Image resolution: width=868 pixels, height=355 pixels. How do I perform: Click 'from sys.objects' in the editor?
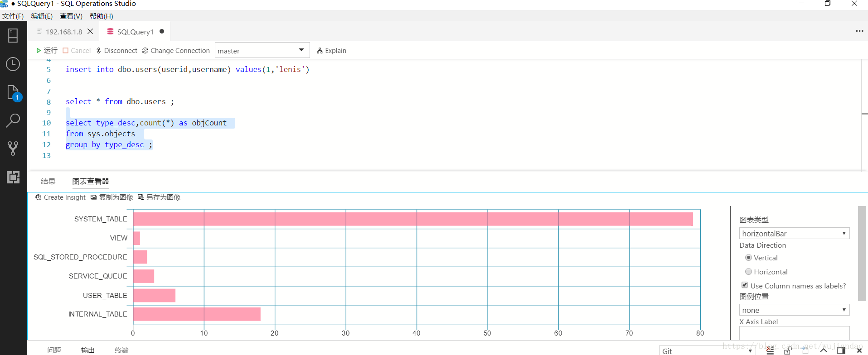tap(100, 134)
